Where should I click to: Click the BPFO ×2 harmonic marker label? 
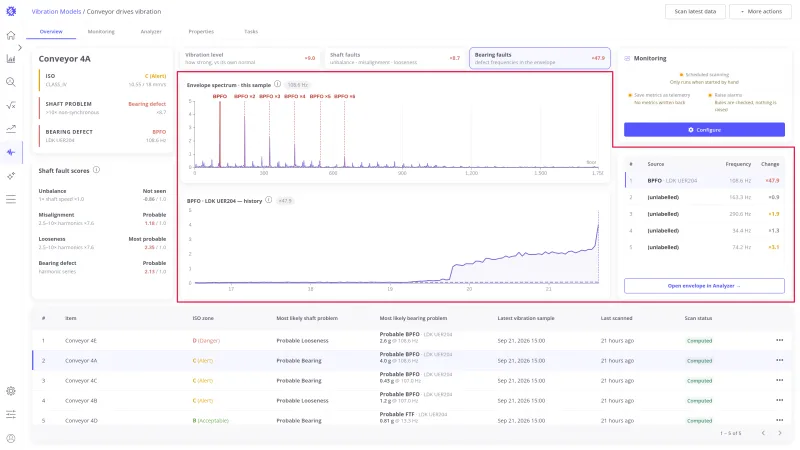[x=244, y=96]
